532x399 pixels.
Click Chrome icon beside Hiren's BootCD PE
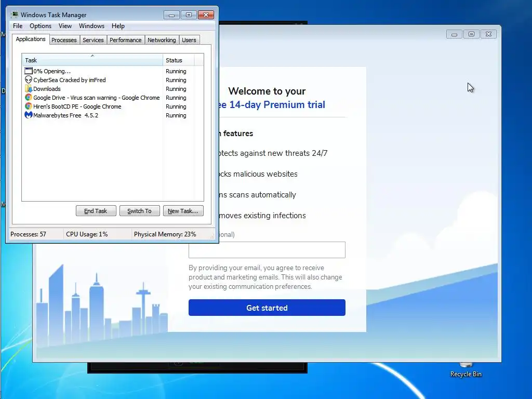point(29,106)
